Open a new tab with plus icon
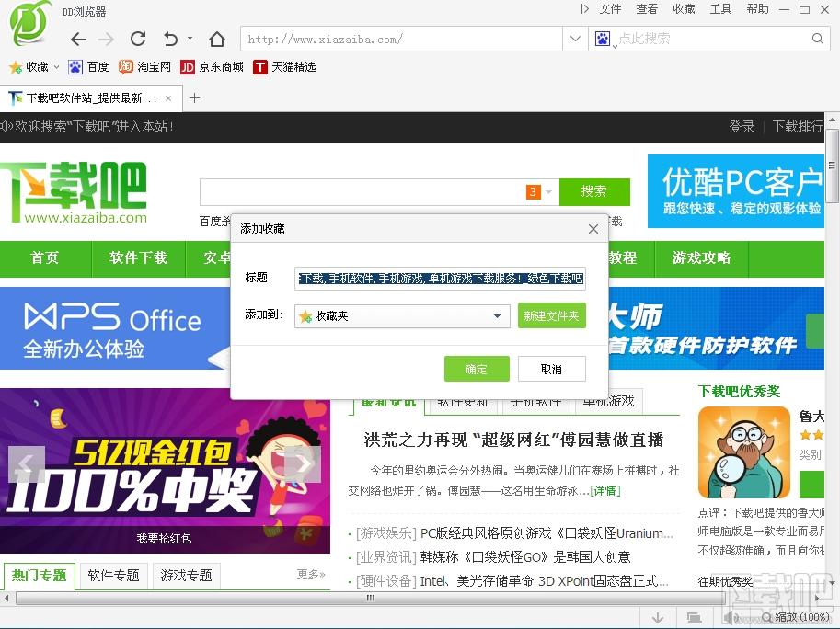This screenshot has width=840, height=629. [194, 98]
